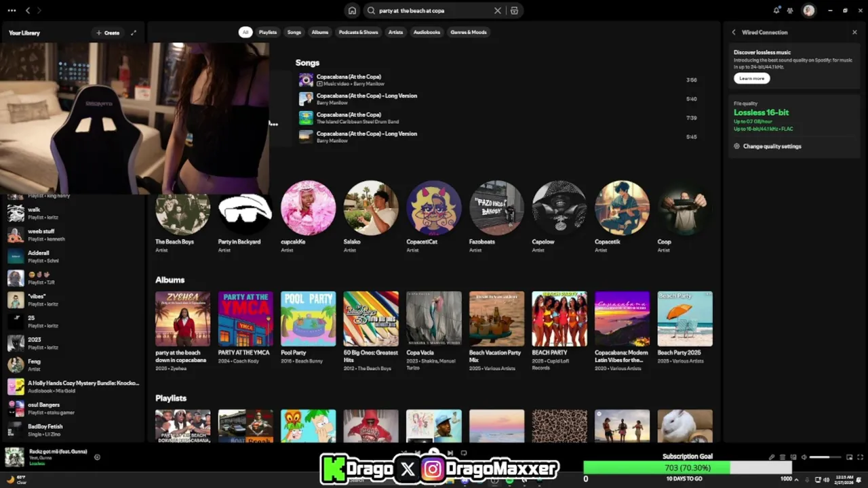Open the Browse icon beside search
The image size is (868, 488).
514,10
